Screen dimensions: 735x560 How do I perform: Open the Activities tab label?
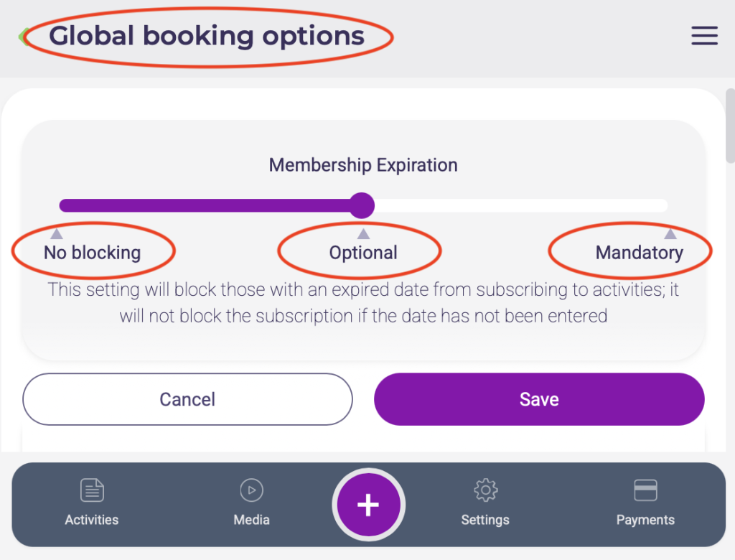92,520
